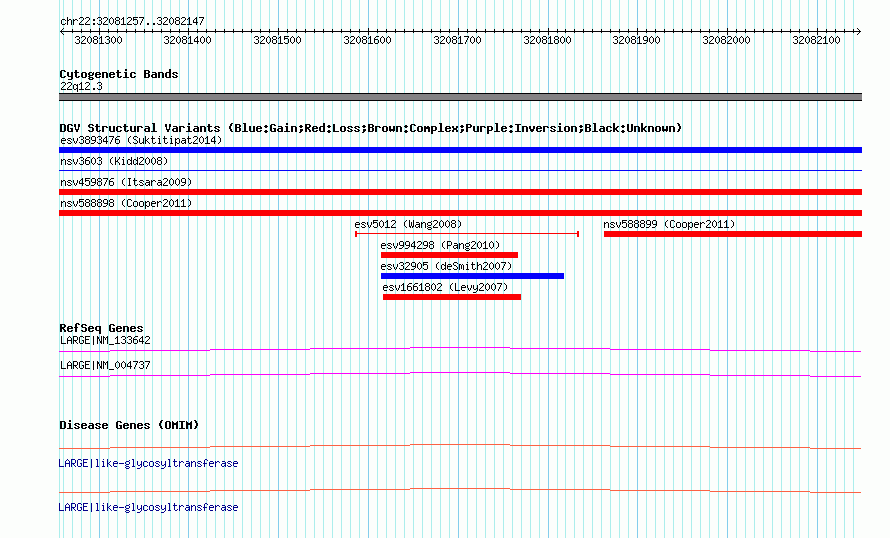Click the nsv588898 (Cooper2011) label
The height and width of the screenshot is (538, 890).
pyautogui.click(x=126, y=203)
